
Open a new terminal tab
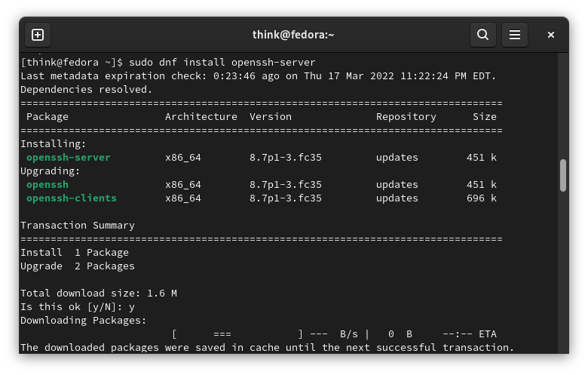tap(38, 35)
